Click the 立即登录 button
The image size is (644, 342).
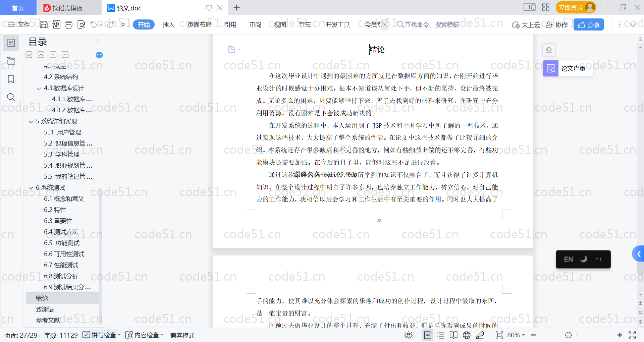tap(576, 7)
